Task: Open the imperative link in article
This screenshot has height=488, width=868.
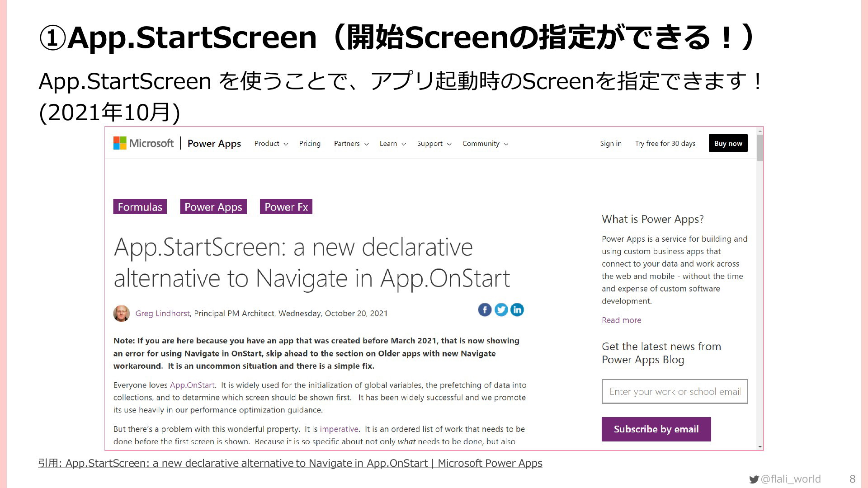Action: pos(339,429)
